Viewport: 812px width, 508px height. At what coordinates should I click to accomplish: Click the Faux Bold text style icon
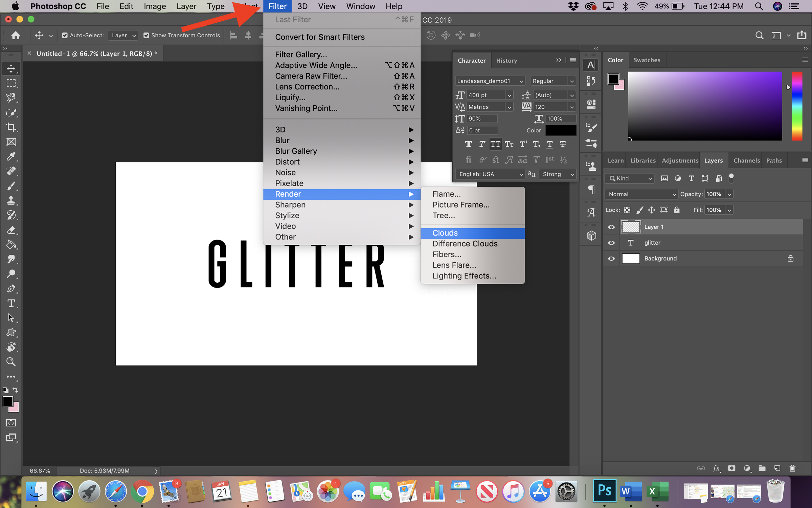(x=468, y=144)
